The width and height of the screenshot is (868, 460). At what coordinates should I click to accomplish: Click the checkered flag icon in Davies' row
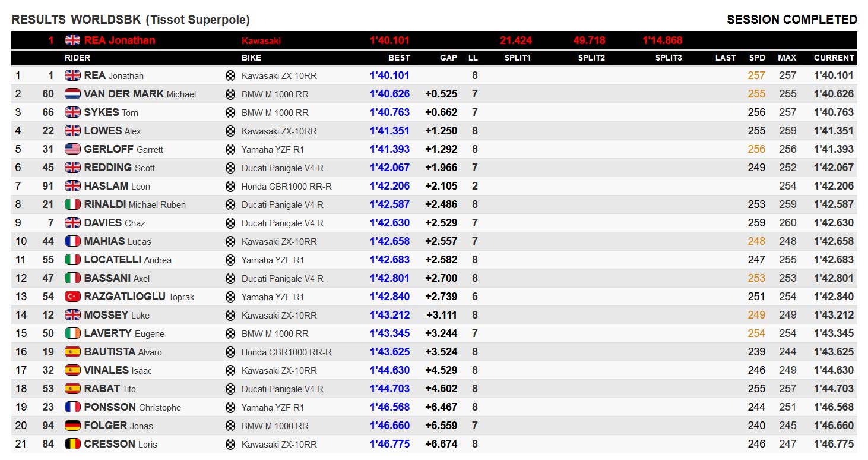(230, 223)
